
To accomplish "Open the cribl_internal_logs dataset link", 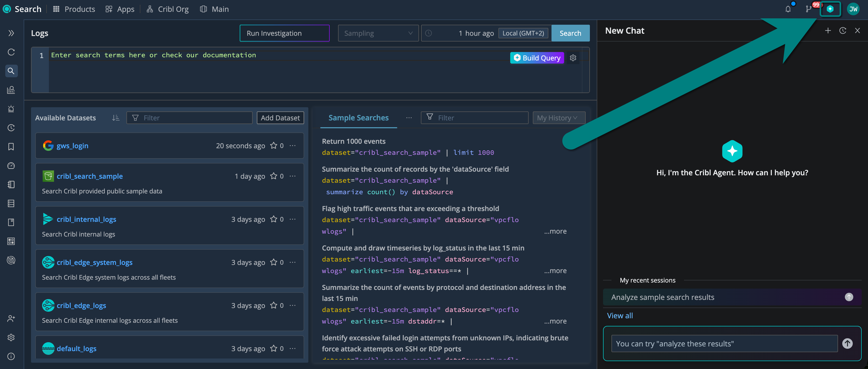I will pos(86,219).
